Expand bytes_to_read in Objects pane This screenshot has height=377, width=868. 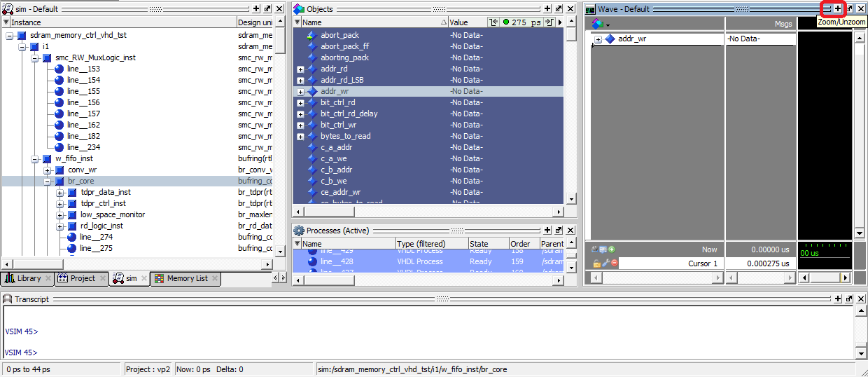(300, 137)
